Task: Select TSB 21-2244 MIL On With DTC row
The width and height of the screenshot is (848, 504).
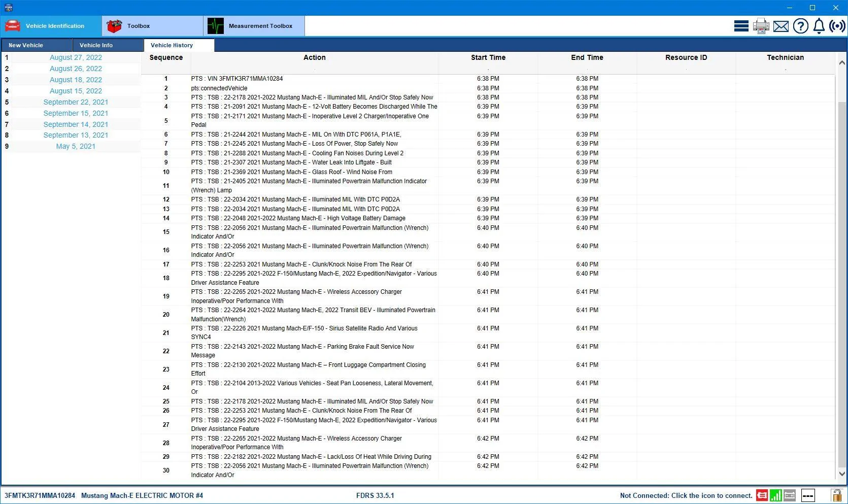Action: tap(487, 135)
